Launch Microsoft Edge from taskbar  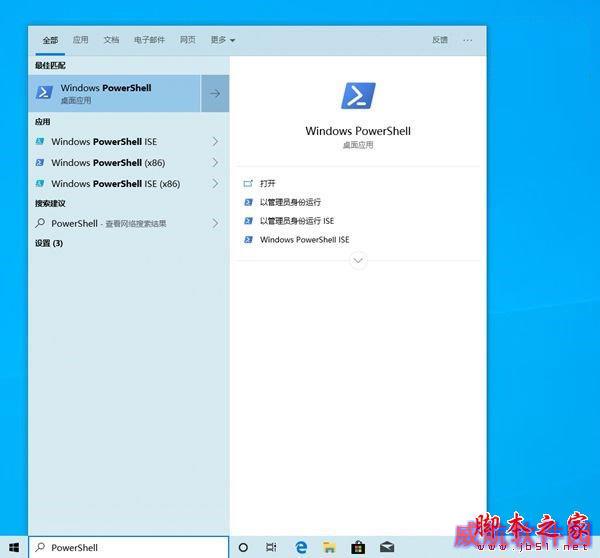coord(301,548)
